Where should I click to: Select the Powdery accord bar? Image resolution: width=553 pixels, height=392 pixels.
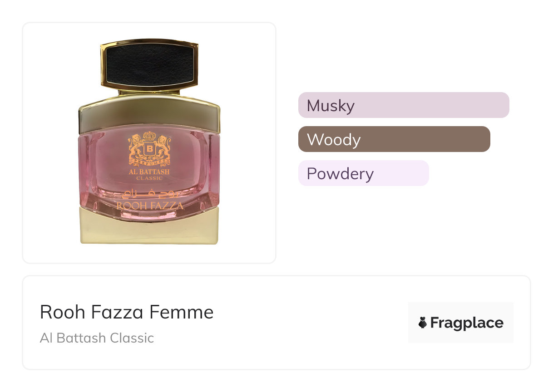(363, 173)
